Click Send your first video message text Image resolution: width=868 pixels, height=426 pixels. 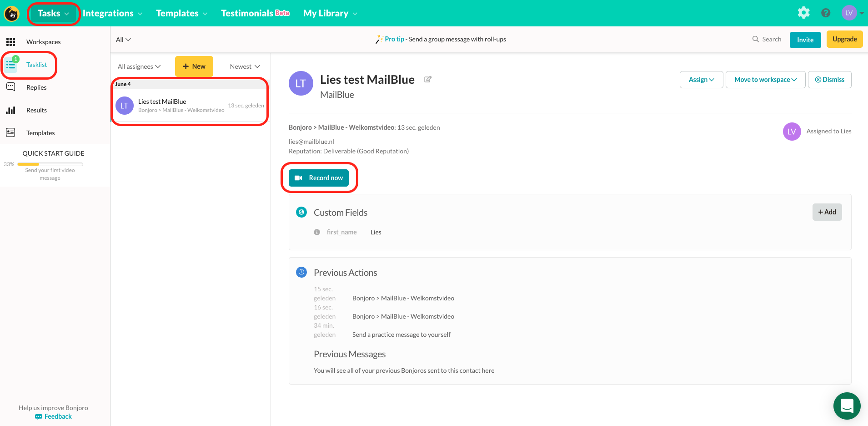[x=50, y=174]
